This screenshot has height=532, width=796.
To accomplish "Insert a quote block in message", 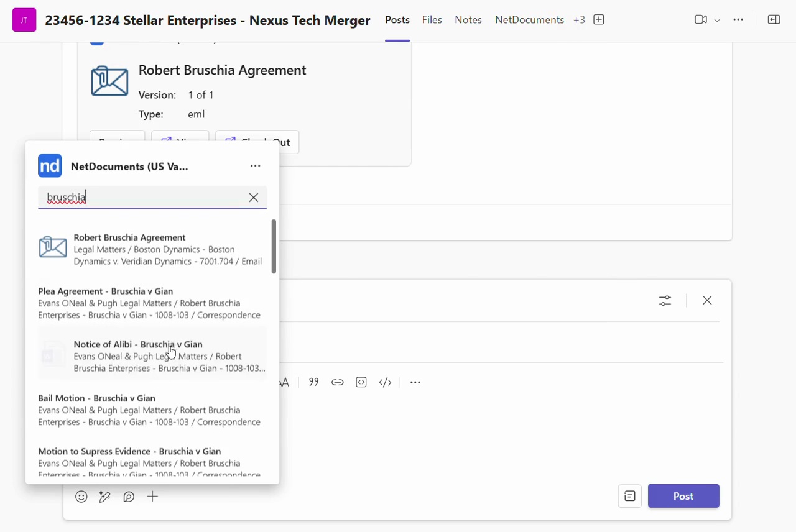I will (314, 382).
